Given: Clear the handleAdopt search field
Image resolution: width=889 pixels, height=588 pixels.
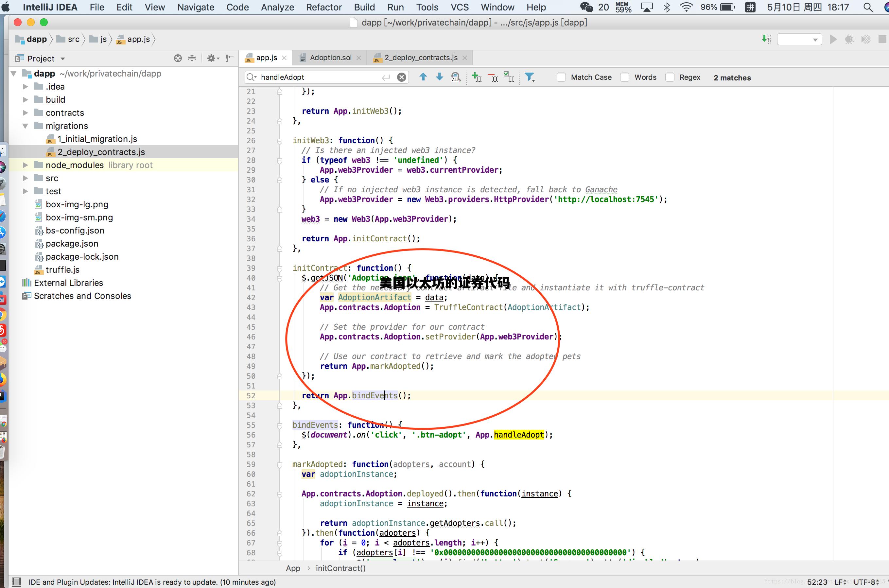Looking at the screenshot, I should tap(402, 77).
